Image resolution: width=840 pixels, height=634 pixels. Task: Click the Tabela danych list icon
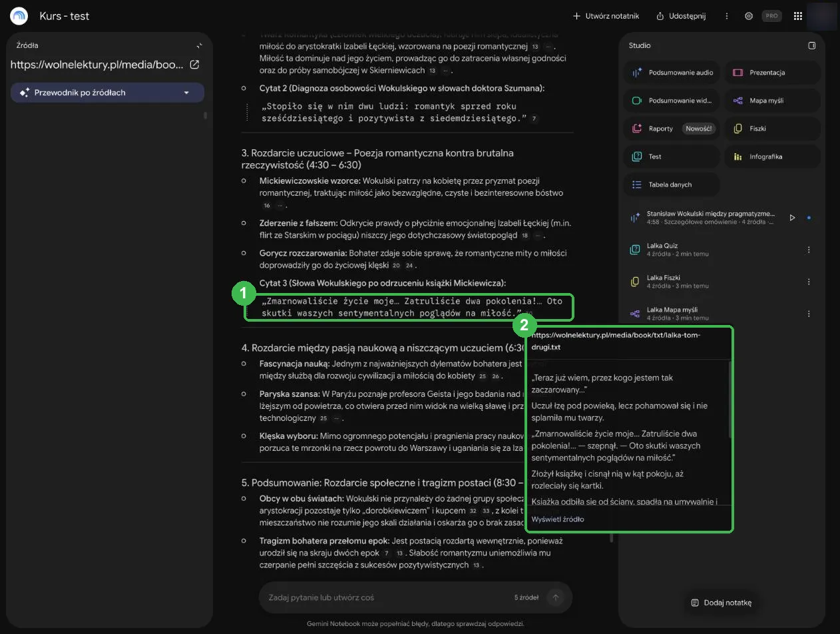(x=636, y=184)
